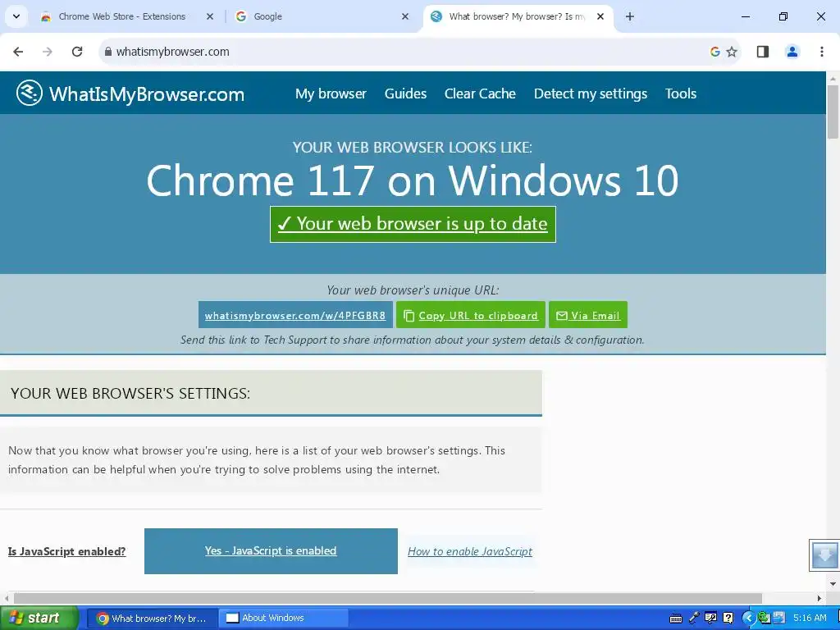Click the keyboard icon in taskbar

click(676, 619)
